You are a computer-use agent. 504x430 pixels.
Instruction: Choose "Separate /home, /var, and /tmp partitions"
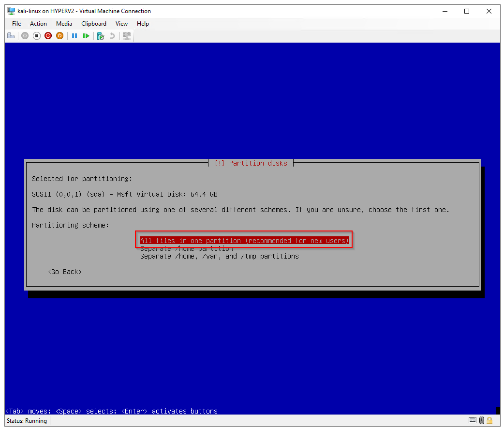tap(219, 256)
